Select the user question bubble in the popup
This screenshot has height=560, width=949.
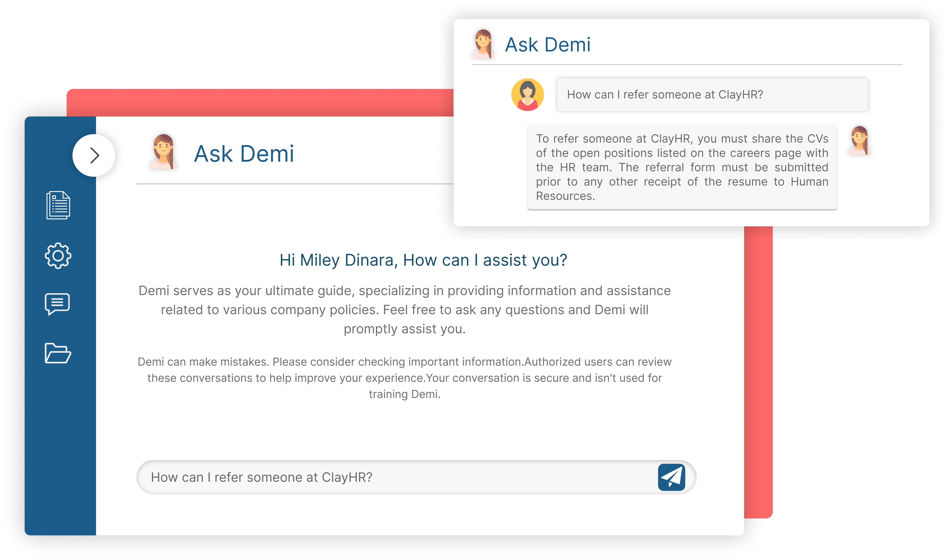713,95
